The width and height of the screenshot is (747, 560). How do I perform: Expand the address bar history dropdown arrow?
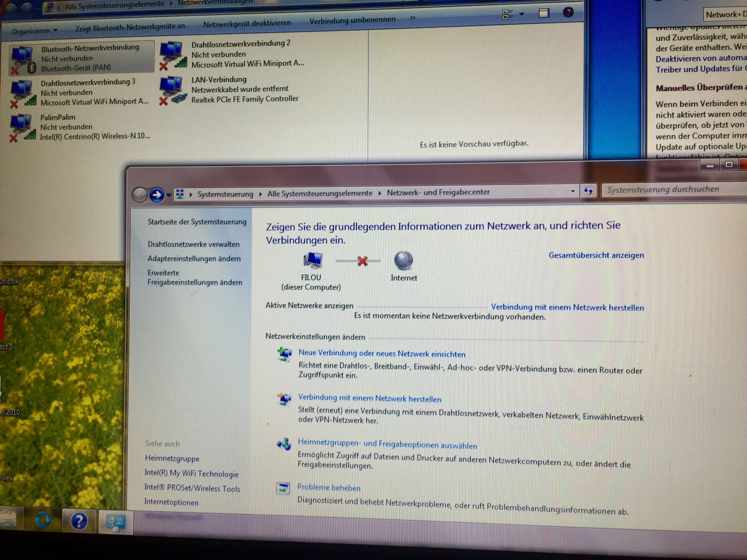(573, 191)
